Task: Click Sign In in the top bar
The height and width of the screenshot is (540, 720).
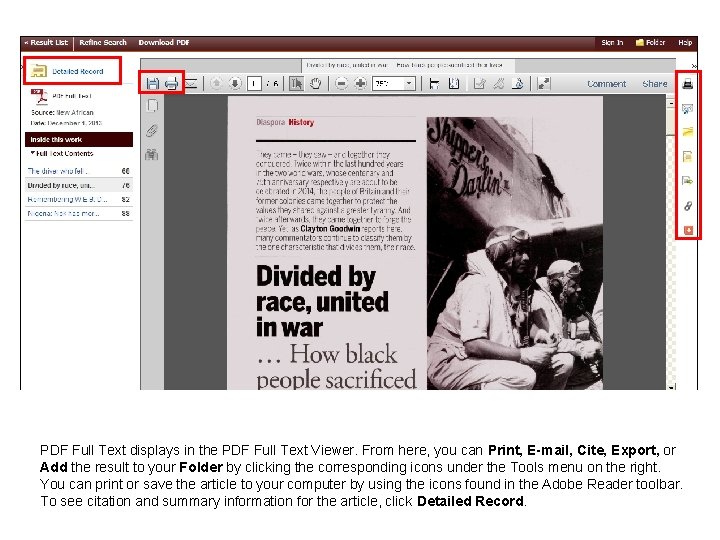Action: tap(612, 42)
